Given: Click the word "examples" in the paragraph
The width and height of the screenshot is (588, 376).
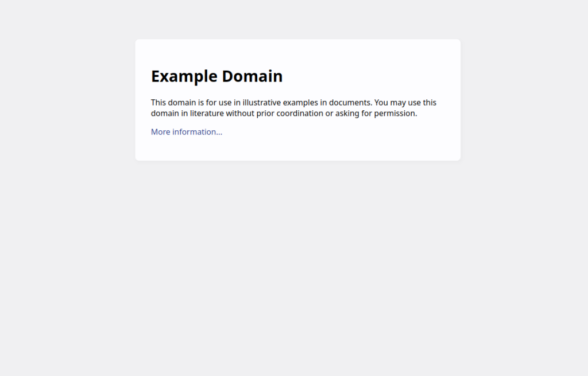Looking at the screenshot, I should [300, 103].
